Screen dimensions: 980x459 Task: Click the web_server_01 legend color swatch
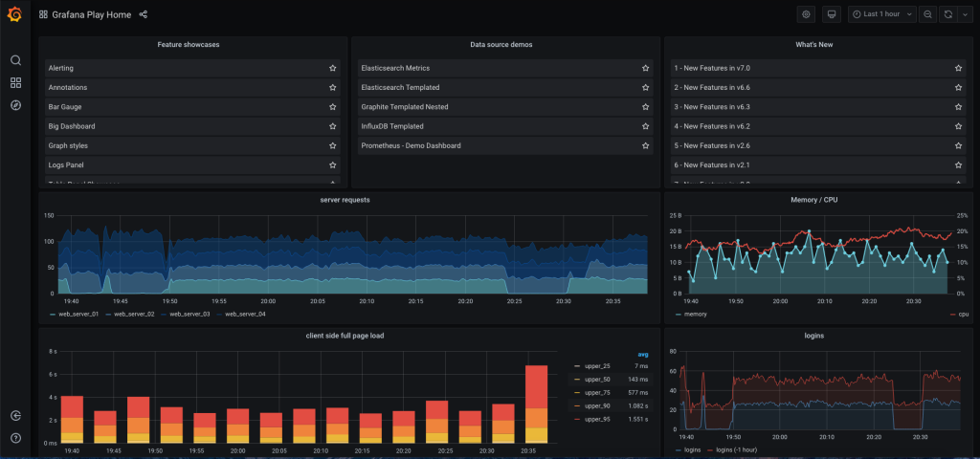click(x=51, y=314)
